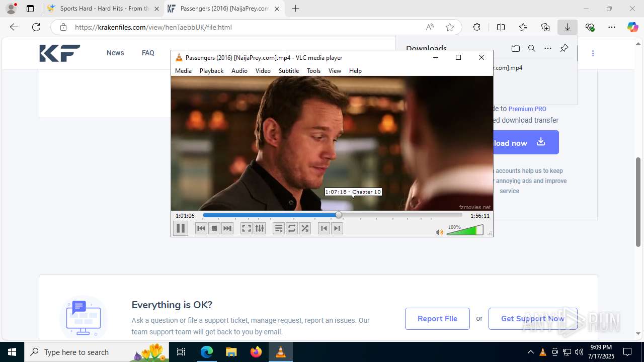The height and width of the screenshot is (362, 644).
Task: Adjust the VLC volume slider
Action: [x=465, y=230]
